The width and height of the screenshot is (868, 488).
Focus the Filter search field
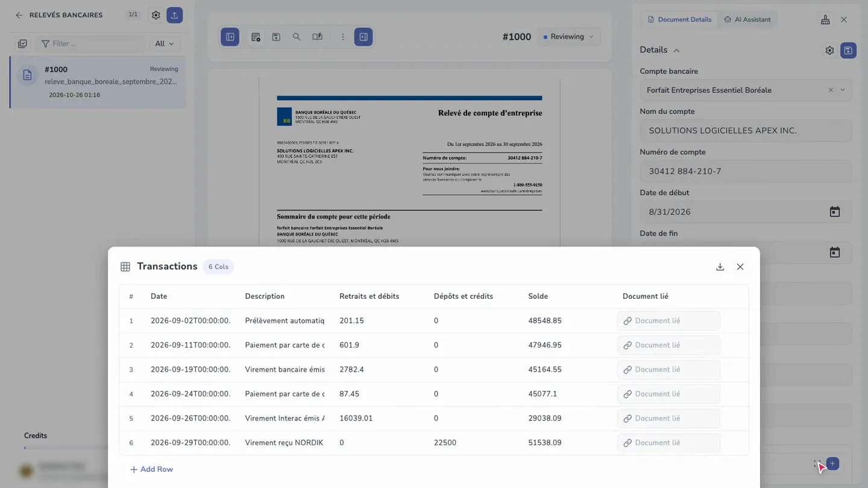pyautogui.click(x=90, y=43)
